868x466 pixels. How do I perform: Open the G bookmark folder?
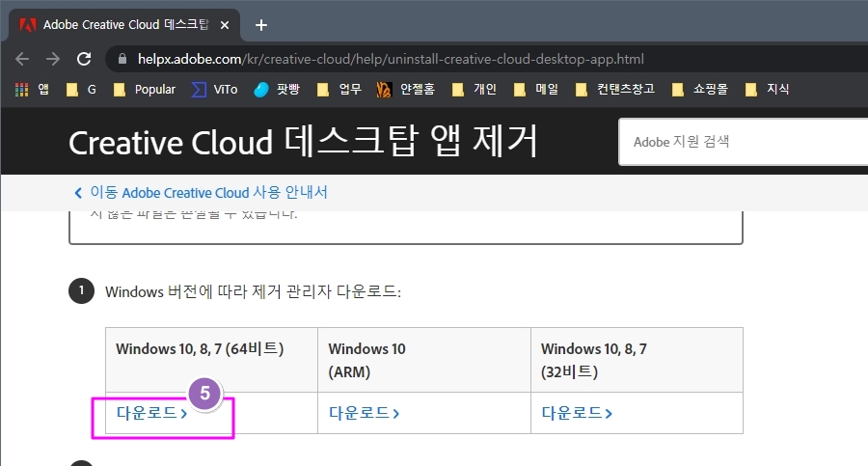81,89
